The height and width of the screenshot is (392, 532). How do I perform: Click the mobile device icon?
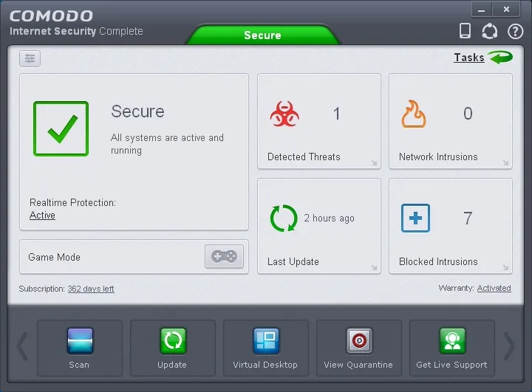pyautogui.click(x=465, y=31)
